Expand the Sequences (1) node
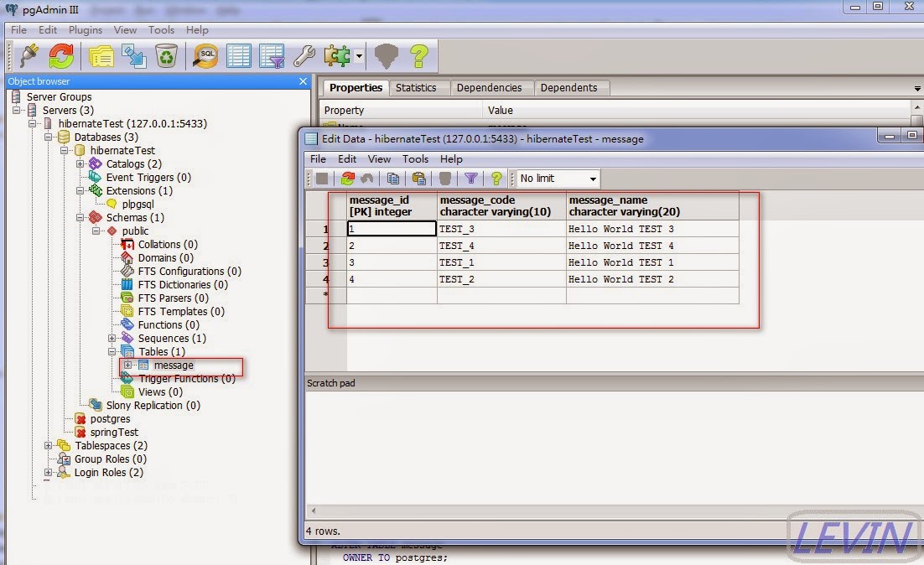924x565 pixels. tap(112, 338)
